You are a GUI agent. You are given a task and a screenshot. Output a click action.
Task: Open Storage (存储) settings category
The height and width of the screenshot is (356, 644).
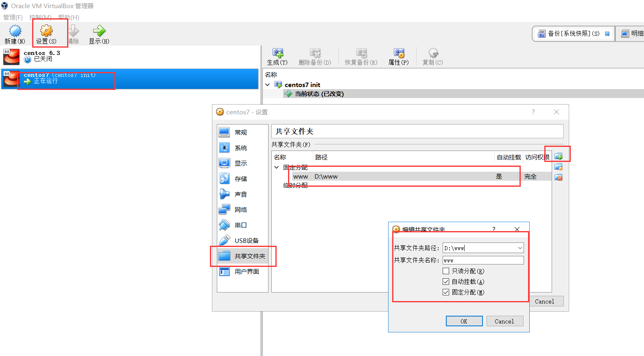[x=242, y=179]
